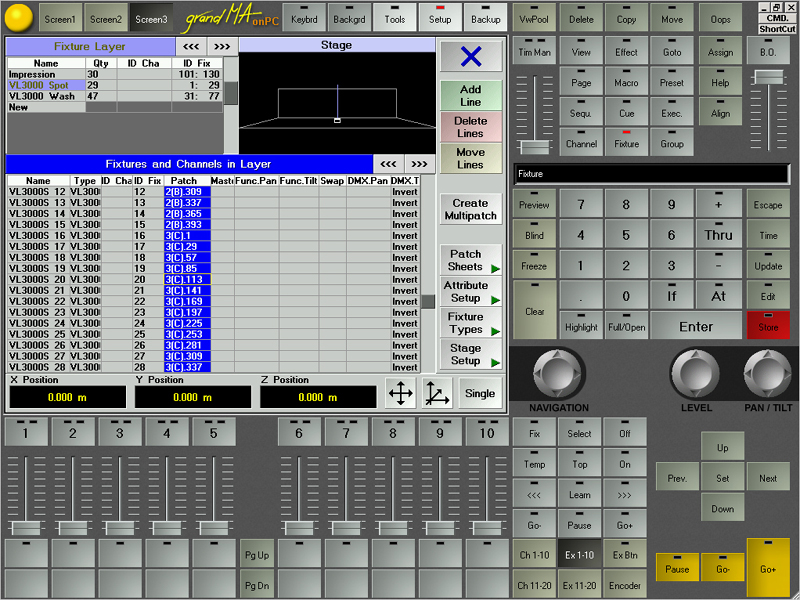Expand the Attribute Setup submenu

pyautogui.click(x=470, y=291)
